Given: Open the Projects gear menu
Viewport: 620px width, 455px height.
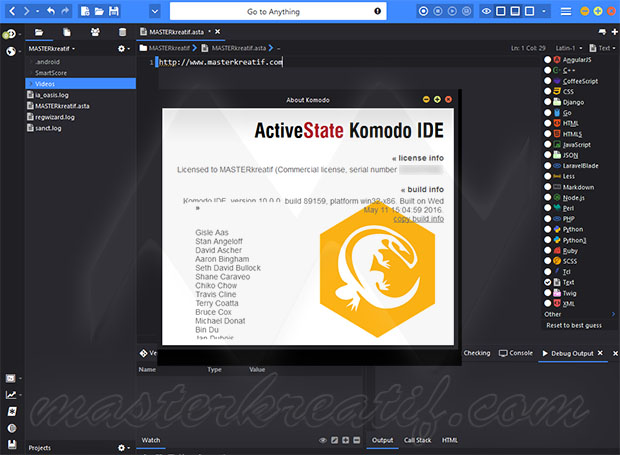Looking at the screenshot, I should point(123,447).
